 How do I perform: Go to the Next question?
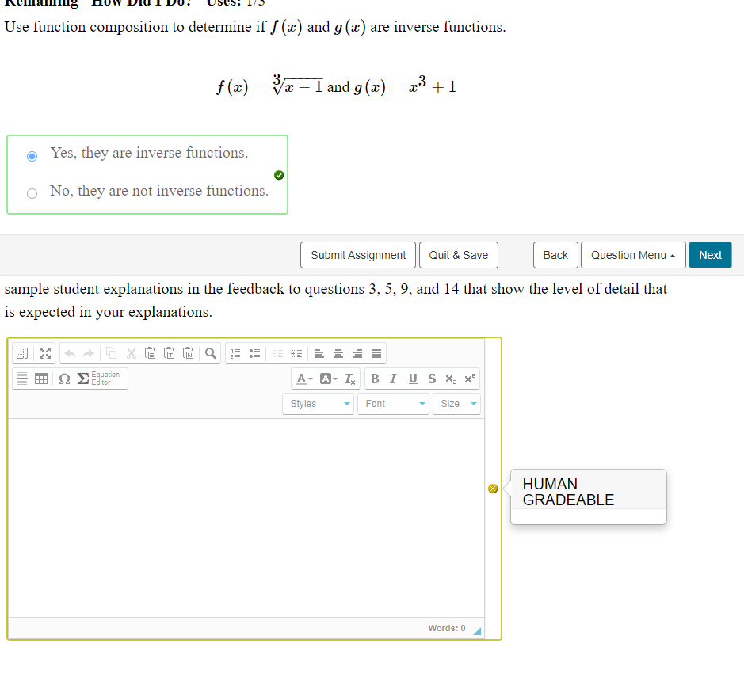[710, 255]
